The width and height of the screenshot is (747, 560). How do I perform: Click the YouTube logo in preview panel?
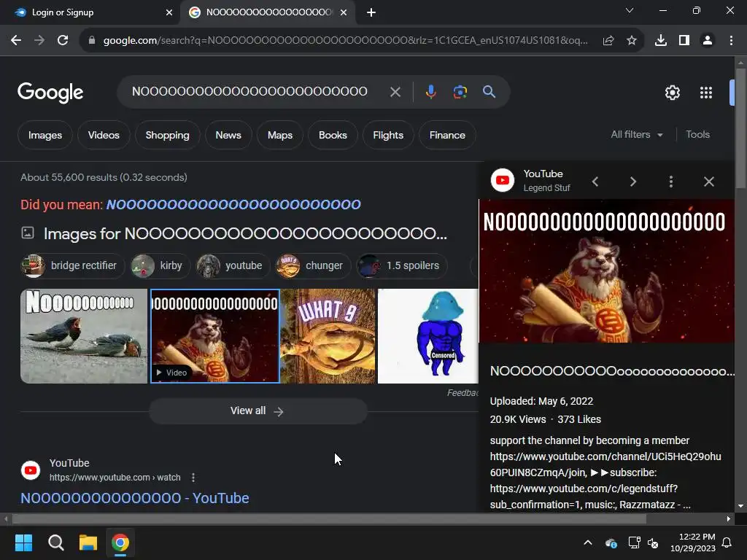[503, 181]
